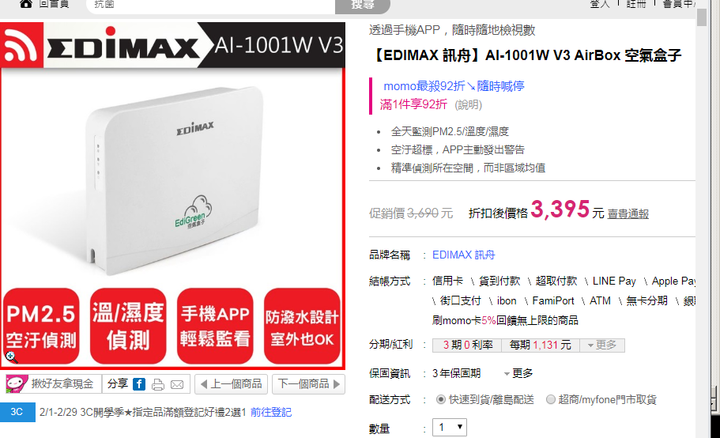
Task: Share product via Facebook icon
Action: point(139,384)
